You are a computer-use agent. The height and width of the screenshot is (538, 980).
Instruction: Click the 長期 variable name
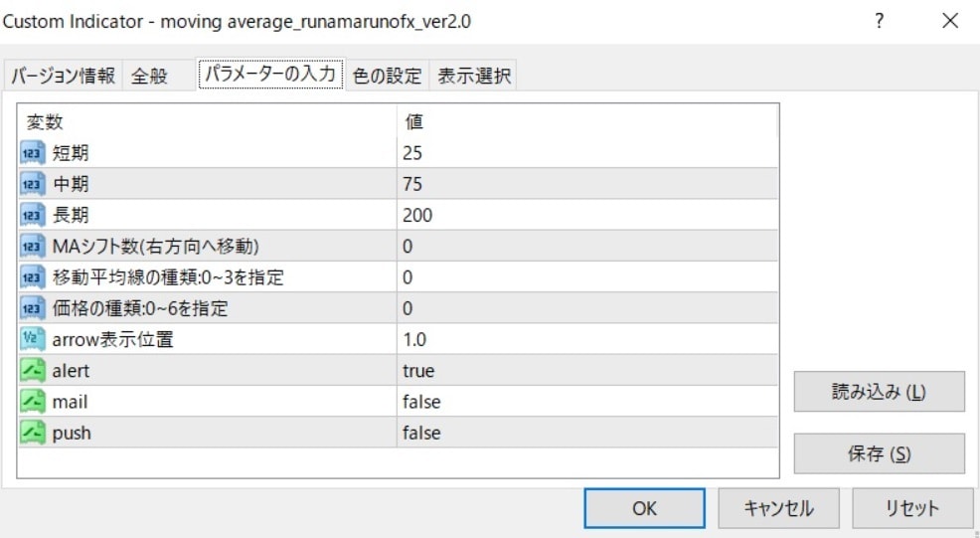pos(71,215)
